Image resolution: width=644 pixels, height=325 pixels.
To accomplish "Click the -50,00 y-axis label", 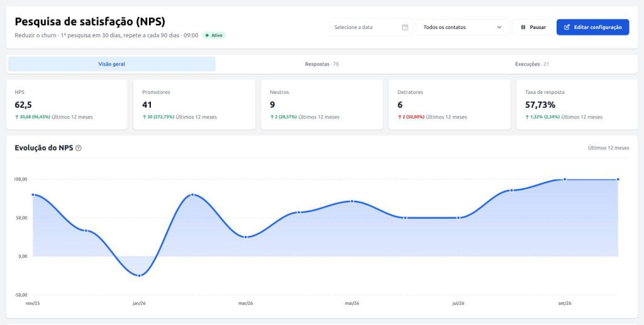I will pos(21,295).
